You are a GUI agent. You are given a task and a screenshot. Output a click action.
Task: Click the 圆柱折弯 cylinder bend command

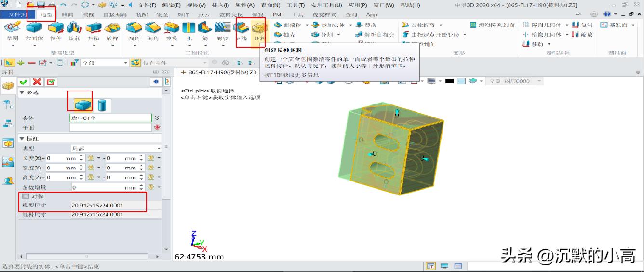418,25
